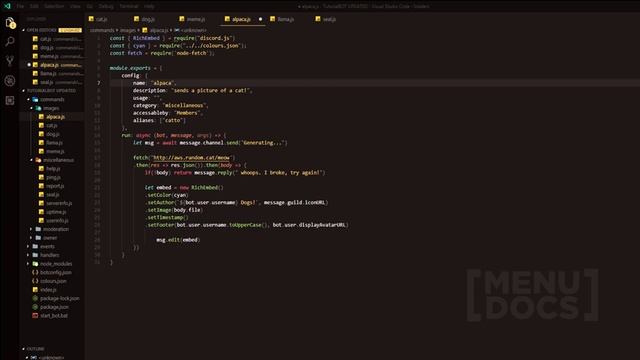Open the Edit menu
Viewport: 640px width, 360px height.
[34, 6]
